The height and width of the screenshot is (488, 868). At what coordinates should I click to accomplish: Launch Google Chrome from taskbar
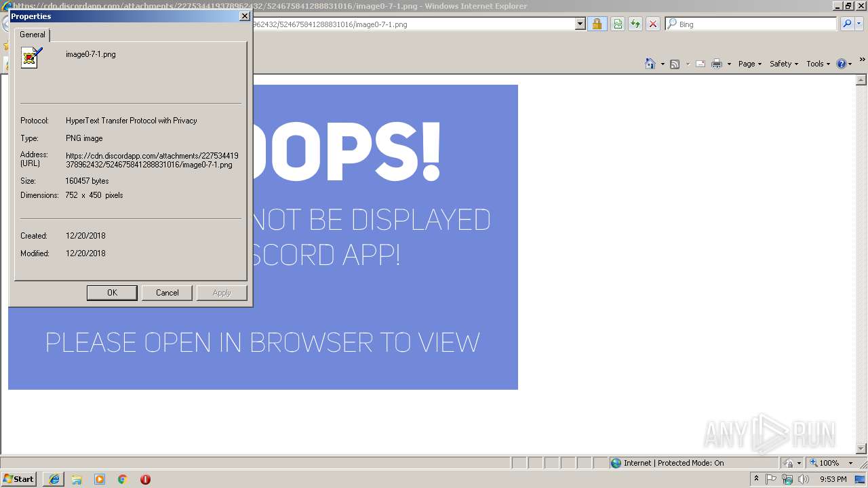(123, 479)
